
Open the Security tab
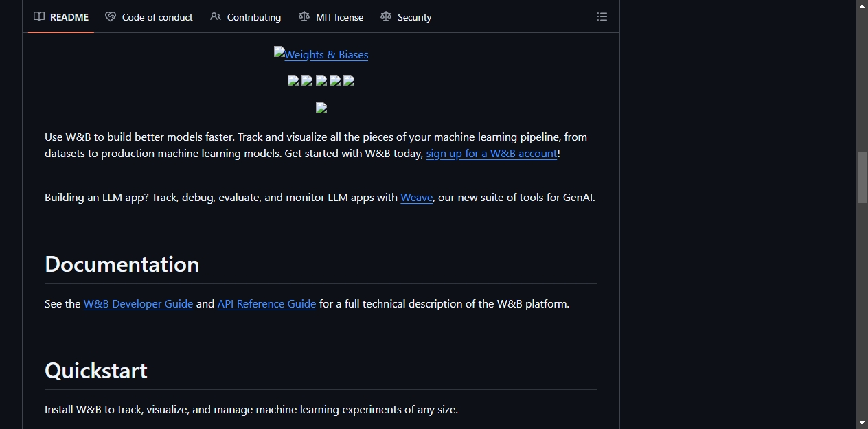click(406, 17)
